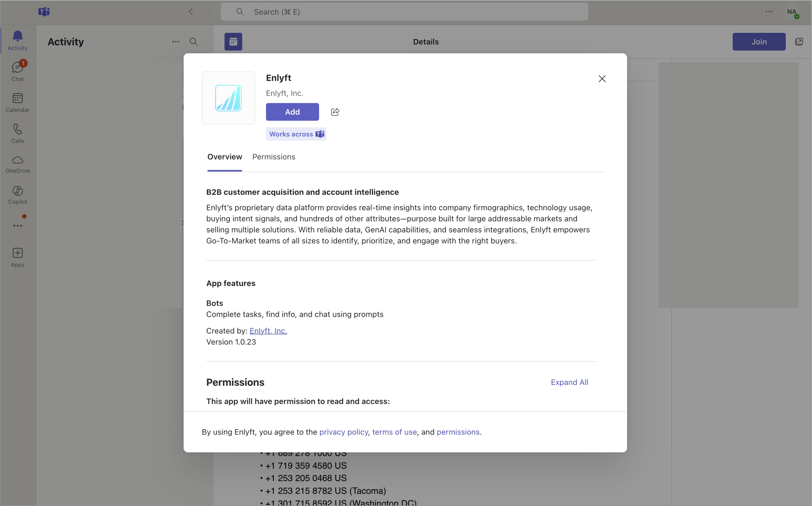This screenshot has width=812, height=506.
Task: Open the terms of use link
Action: pyautogui.click(x=395, y=432)
